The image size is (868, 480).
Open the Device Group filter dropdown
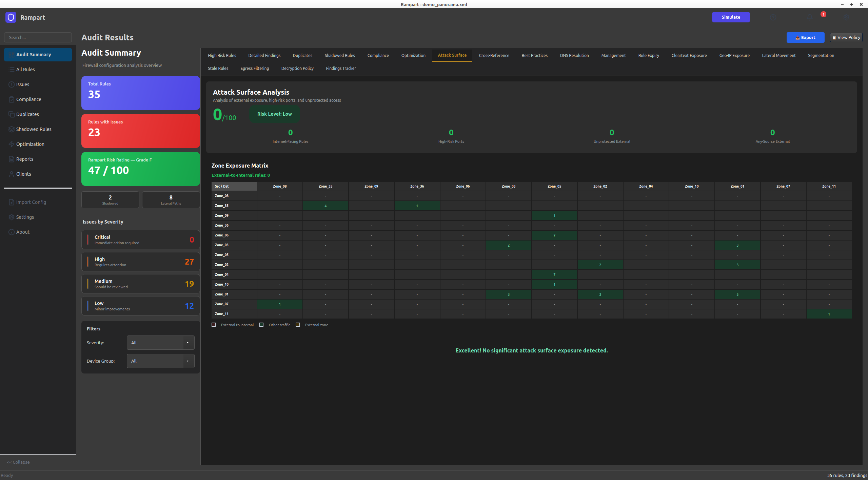coord(160,361)
